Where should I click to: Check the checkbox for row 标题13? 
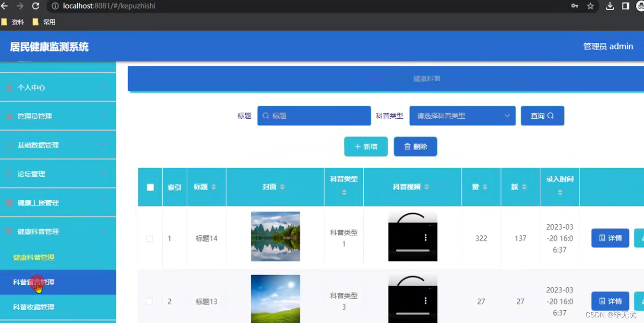coord(150,301)
